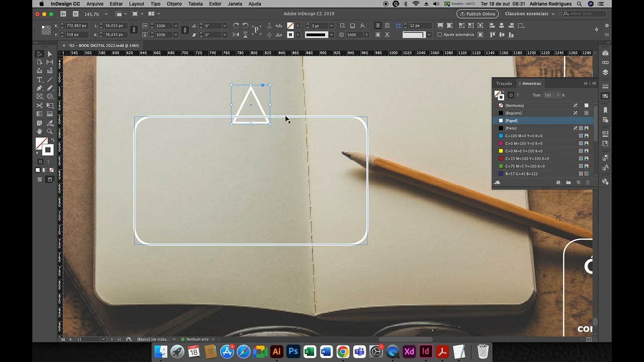Select the Line tool
This screenshot has width=644, height=362.
point(50,80)
